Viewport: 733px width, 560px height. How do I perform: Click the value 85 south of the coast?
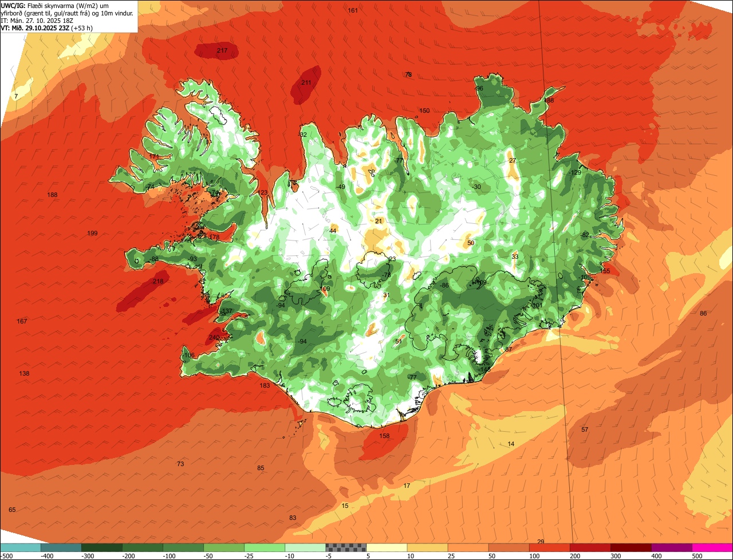coord(261,468)
